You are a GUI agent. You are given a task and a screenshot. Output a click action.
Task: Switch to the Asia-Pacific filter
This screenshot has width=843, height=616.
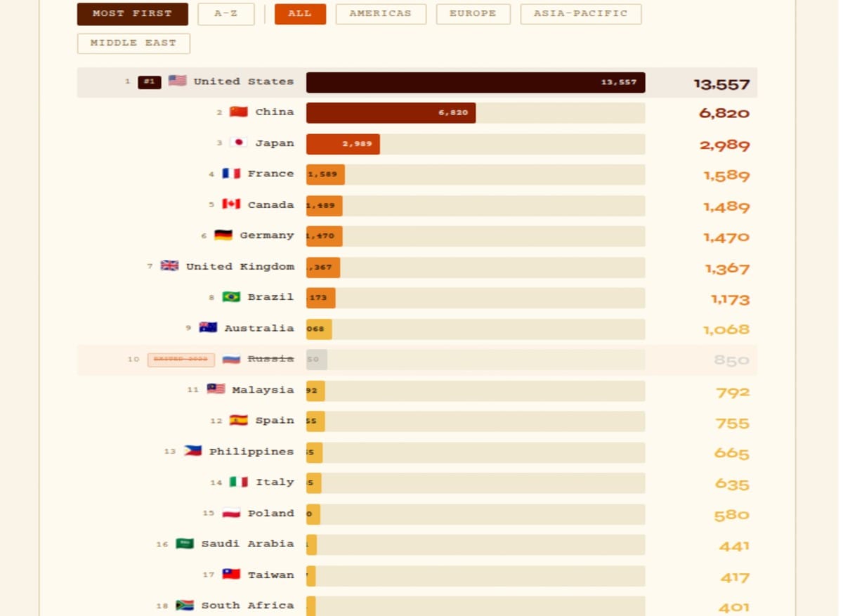point(580,14)
